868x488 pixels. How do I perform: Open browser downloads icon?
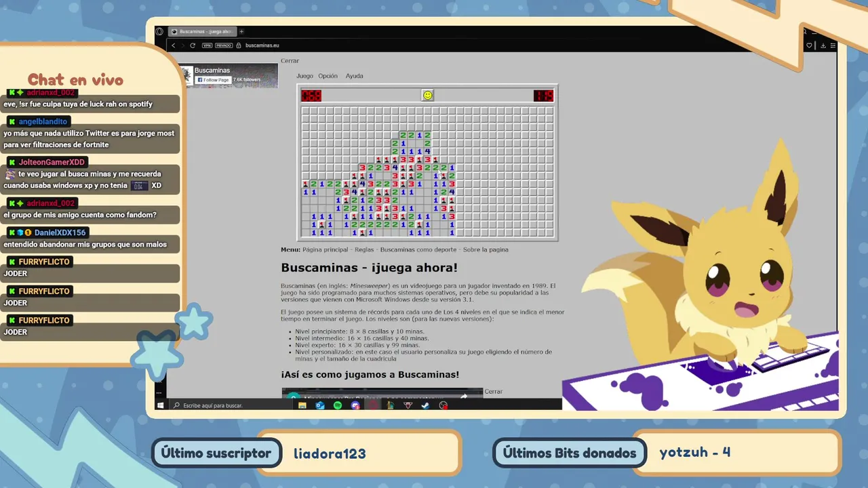(823, 45)
